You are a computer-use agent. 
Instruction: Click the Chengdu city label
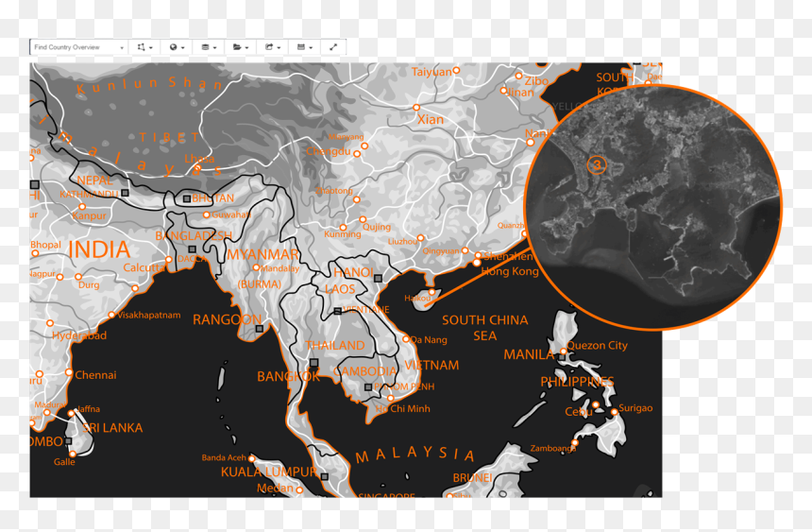329,151
